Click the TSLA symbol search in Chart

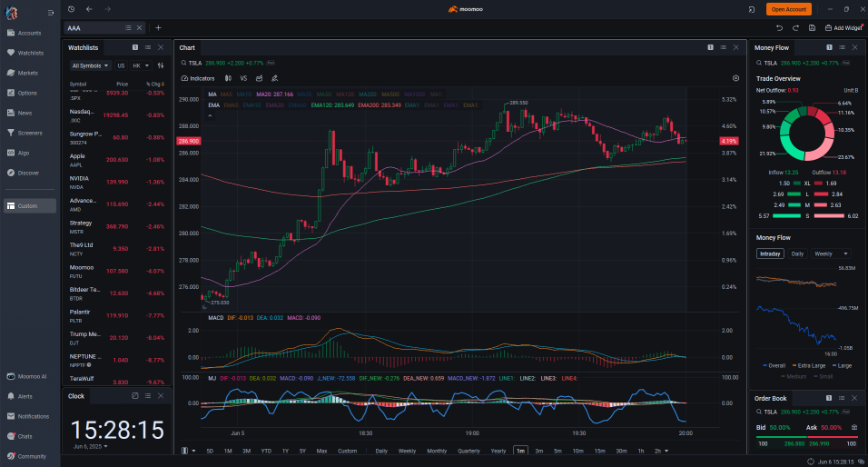pyautogui.click(x=192, y=64)
